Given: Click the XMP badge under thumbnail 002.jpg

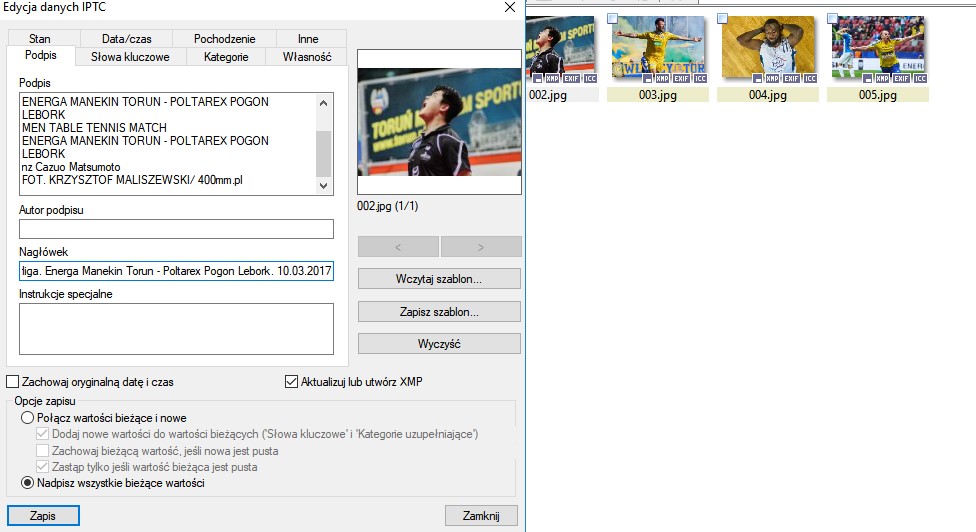Looking at the screenshot, I should coord(552,78).
